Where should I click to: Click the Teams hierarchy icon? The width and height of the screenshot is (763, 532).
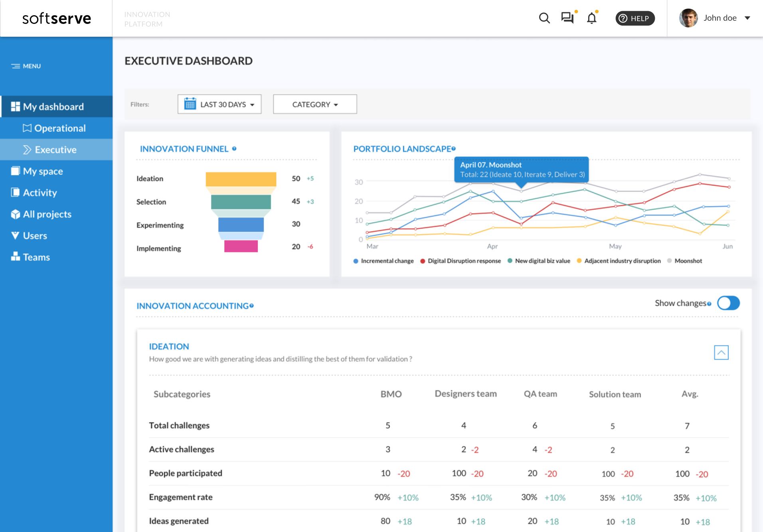tap(16, 256)
